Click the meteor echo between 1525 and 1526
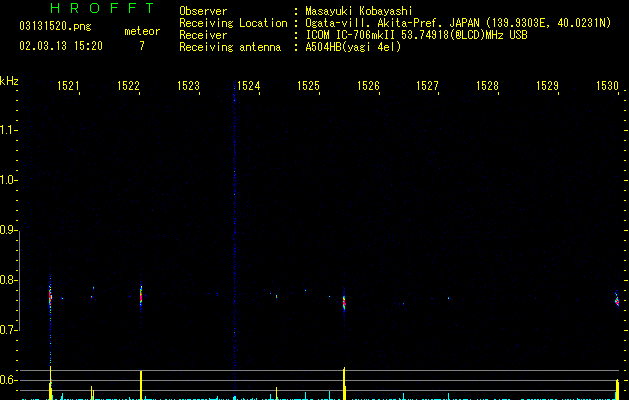The height and width of the screenshot is (400, 629). (x=344, y=303)
